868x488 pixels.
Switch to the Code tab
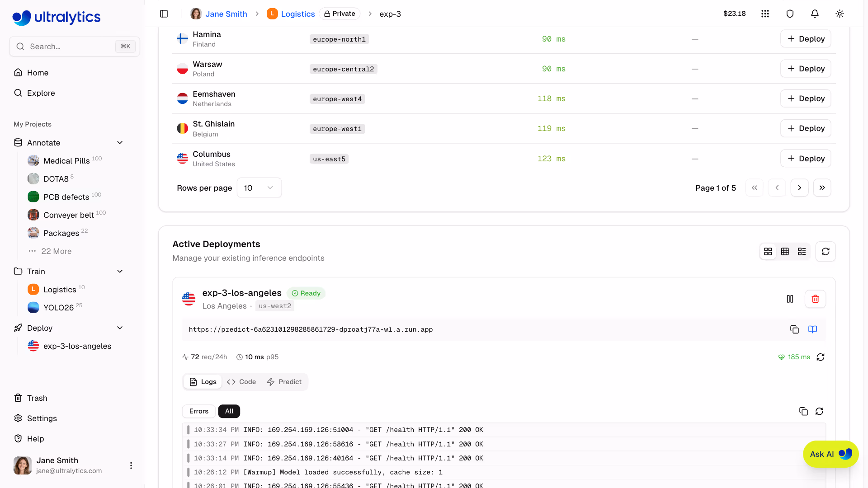[241, 382]
